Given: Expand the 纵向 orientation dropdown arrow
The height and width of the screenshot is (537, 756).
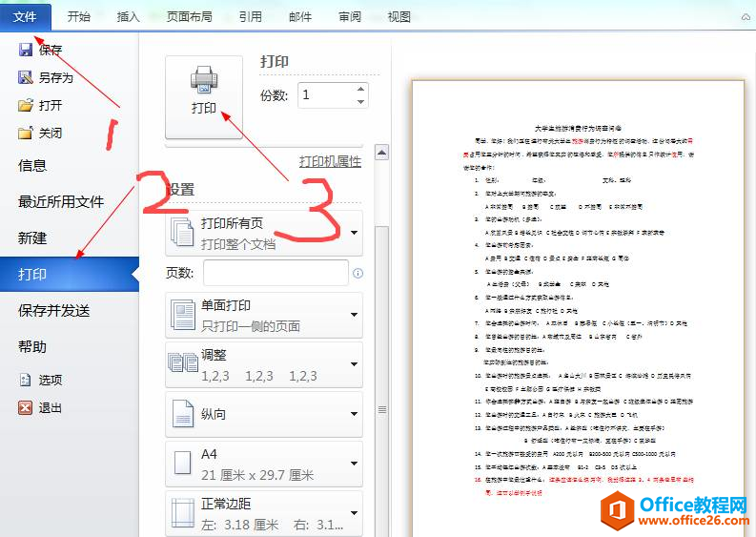Looking at the screenshot, I should click(355, 414).
